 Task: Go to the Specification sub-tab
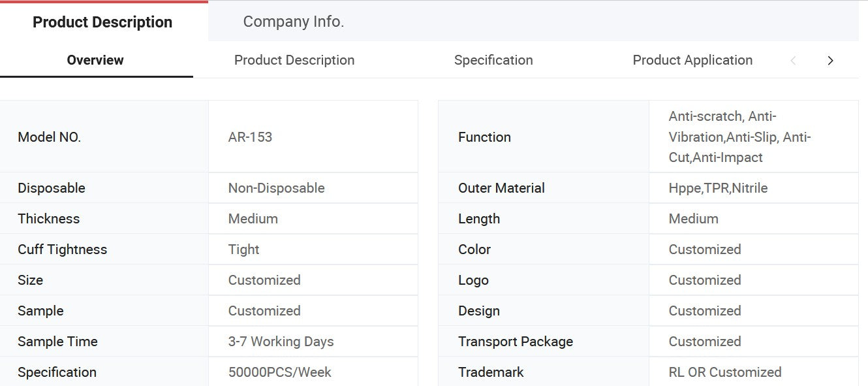pos(493,60)
